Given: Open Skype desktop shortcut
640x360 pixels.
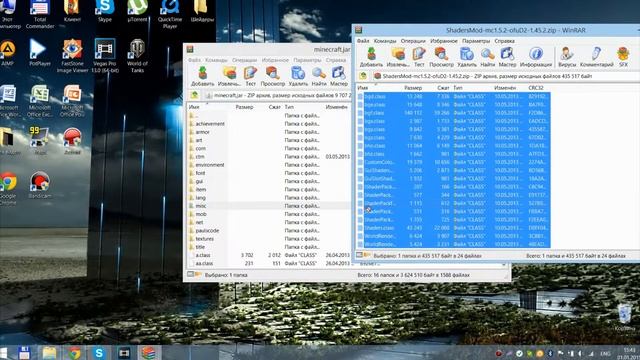Looking at the screenshot, I should coord(104,11).
